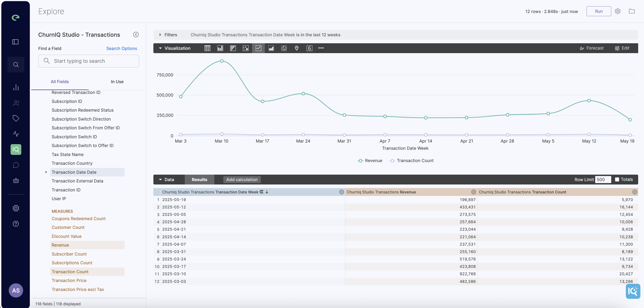The height and width of the screenshot is (308, 644).
Task: Open explore settings gear next to Run
Action: click(618, 11)
